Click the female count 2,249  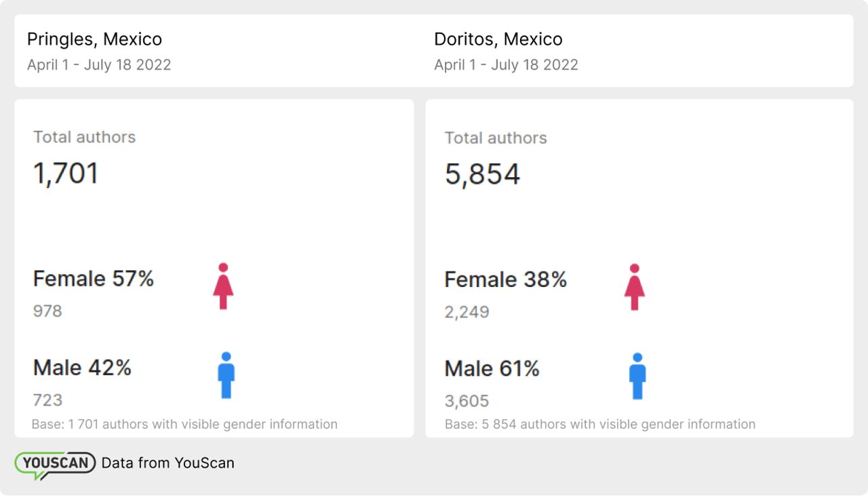click(x=467, y=313)
